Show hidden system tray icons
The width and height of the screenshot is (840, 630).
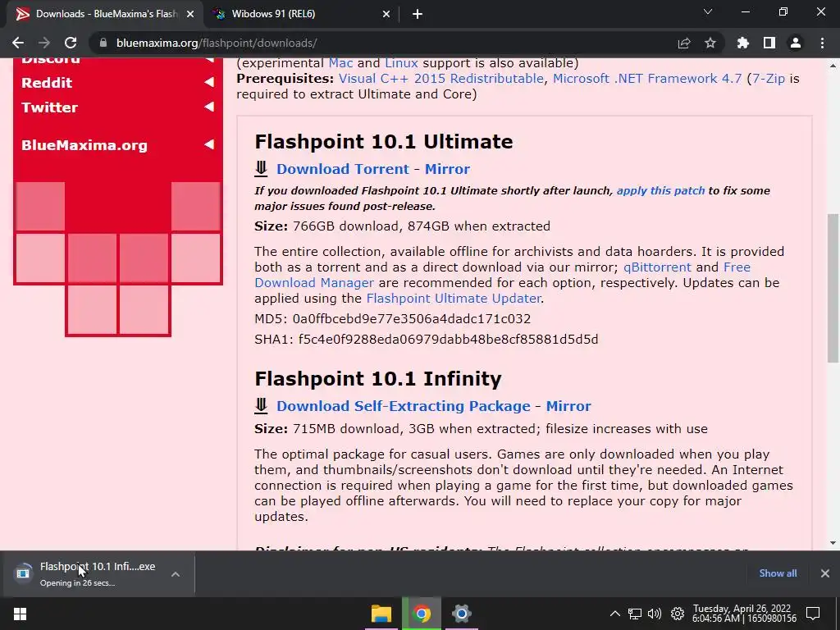(615, 614)
